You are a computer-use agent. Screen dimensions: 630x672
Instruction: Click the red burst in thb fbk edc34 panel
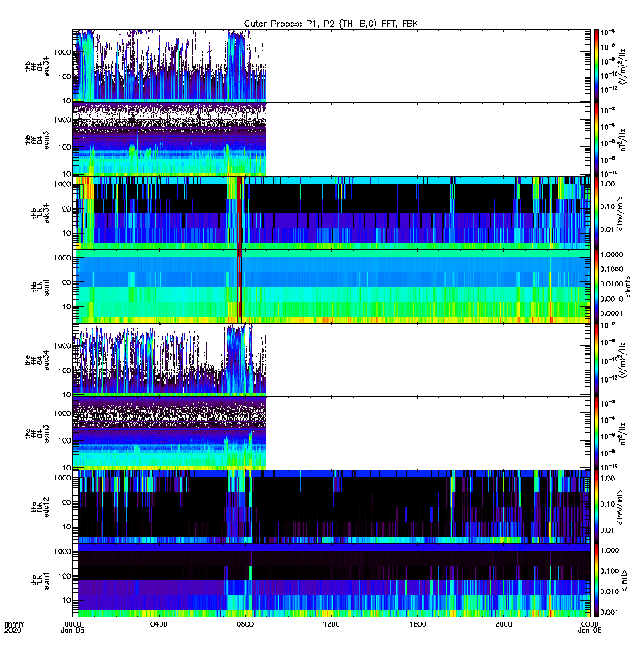pos(239,213)
